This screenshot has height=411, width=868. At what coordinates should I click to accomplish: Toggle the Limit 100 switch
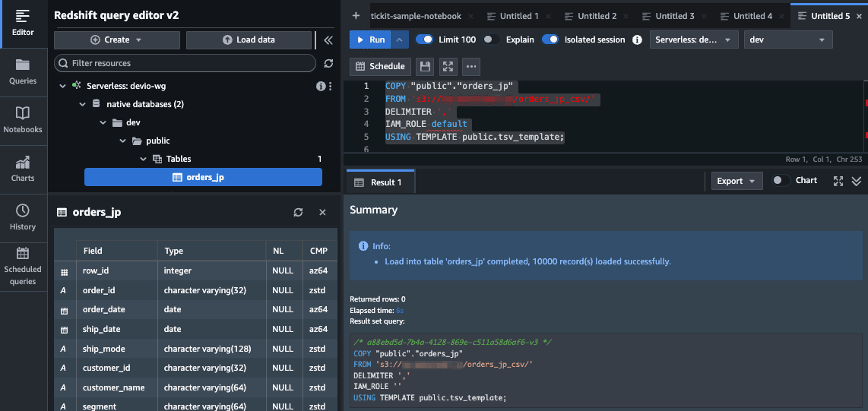[x=425, y=40]
